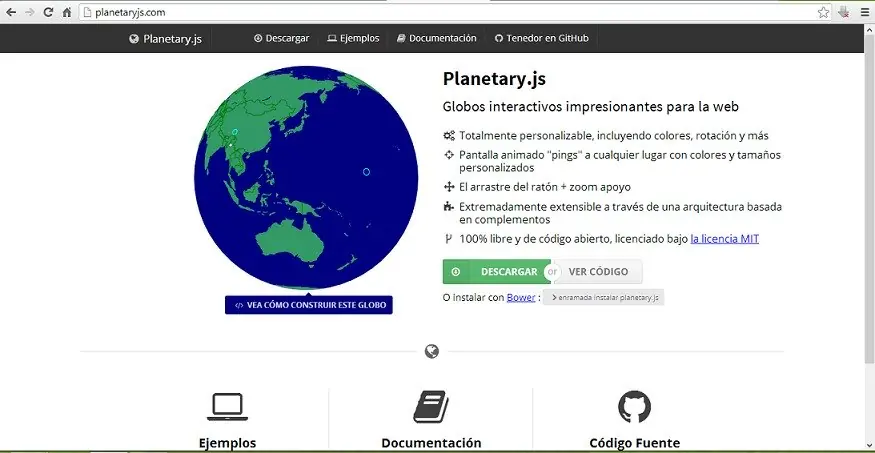Click the download icon on the DESCARGAR button
The image size is (875, 453).
point(455,272)
